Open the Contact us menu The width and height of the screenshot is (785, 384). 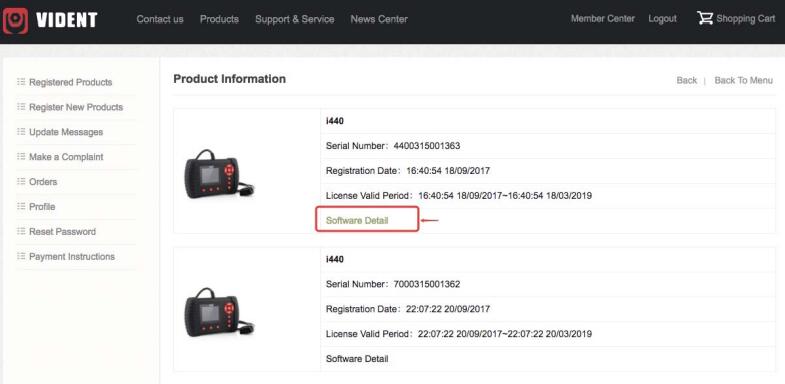tap(160, 19)
